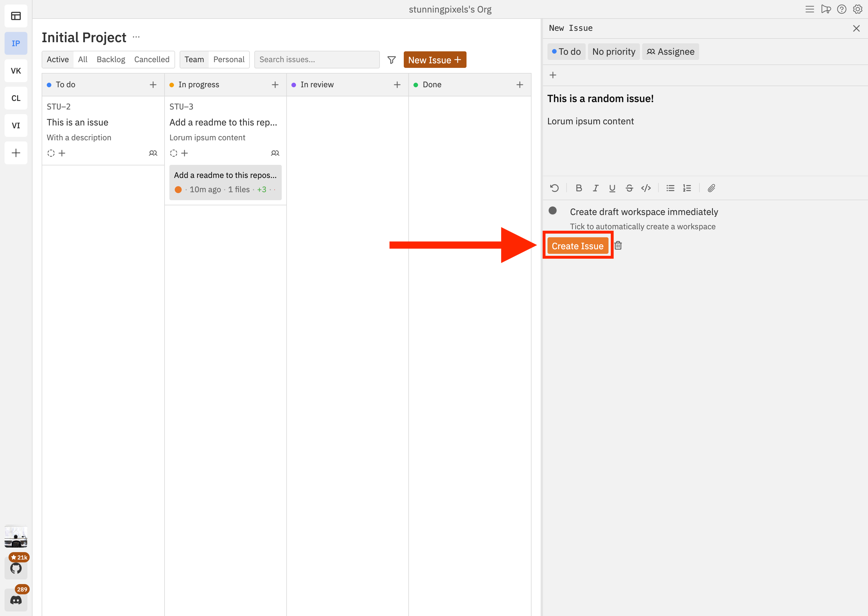This screenshot has height=616, width=868.
Task: Delete the draft using the trash icon
Action: [618, 246]
